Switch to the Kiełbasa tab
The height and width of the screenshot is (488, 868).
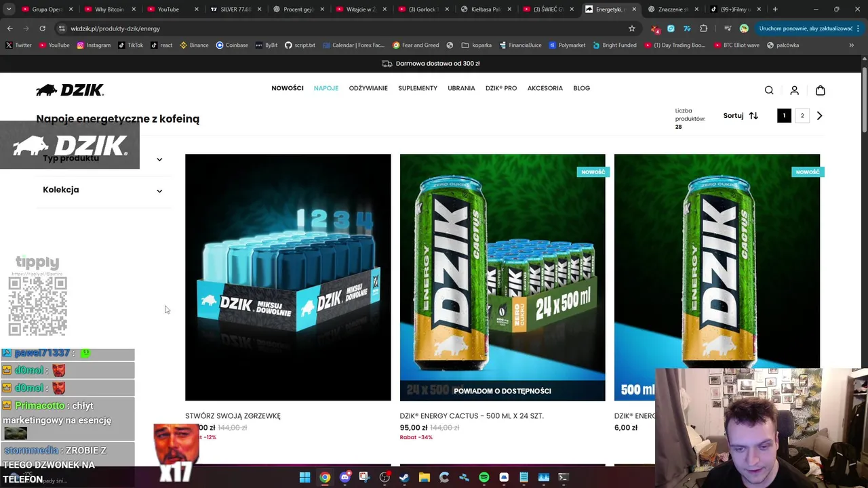point(486,9)
